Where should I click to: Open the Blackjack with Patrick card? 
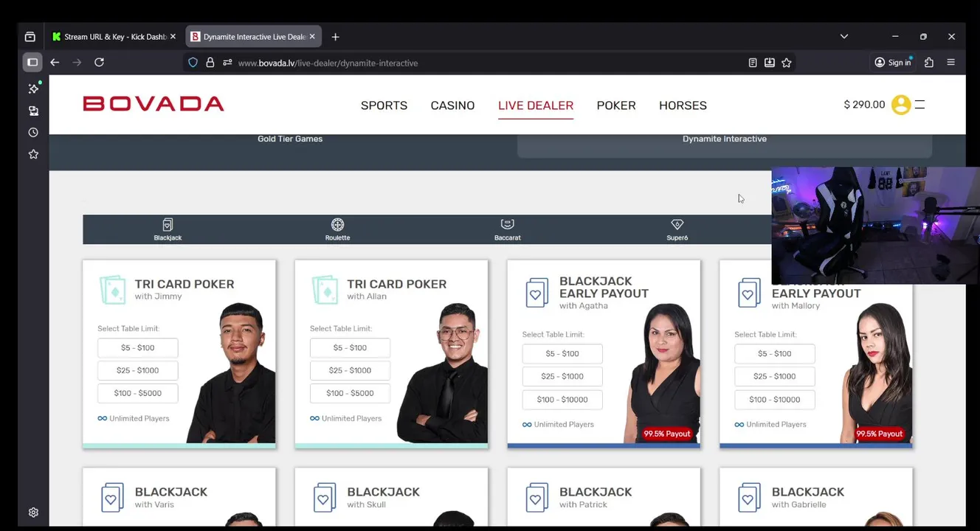604,498
